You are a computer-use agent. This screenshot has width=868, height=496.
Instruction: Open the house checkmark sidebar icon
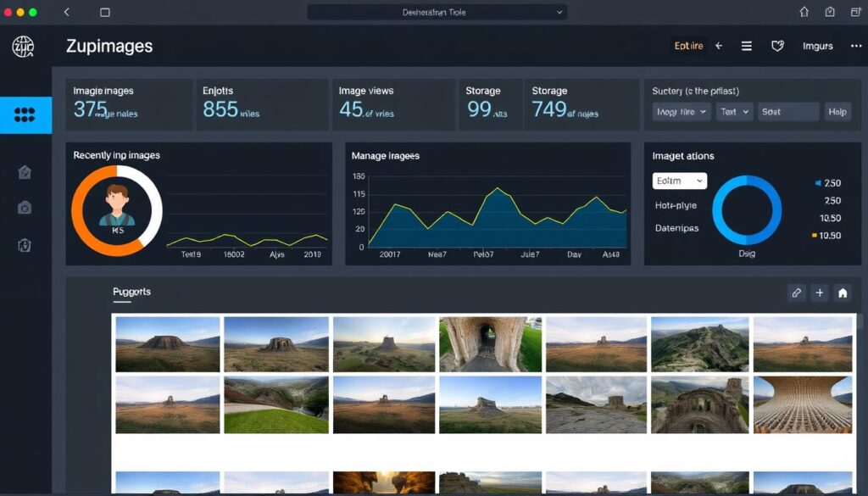click(25, 173)
